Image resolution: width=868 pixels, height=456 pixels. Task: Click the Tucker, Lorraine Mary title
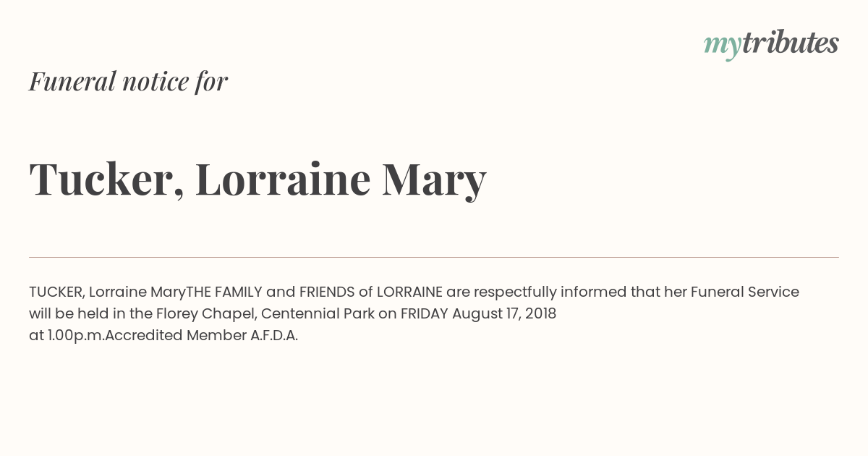(x=258, y=179)
